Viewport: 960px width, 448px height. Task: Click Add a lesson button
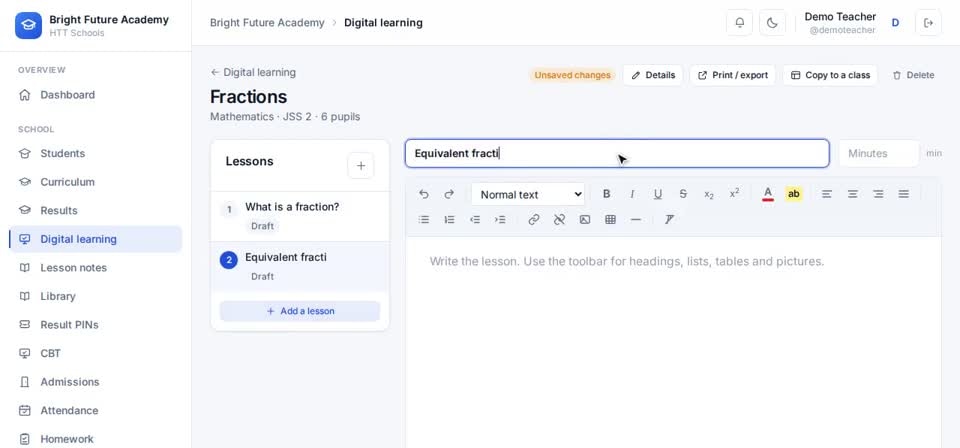(300, 311)
